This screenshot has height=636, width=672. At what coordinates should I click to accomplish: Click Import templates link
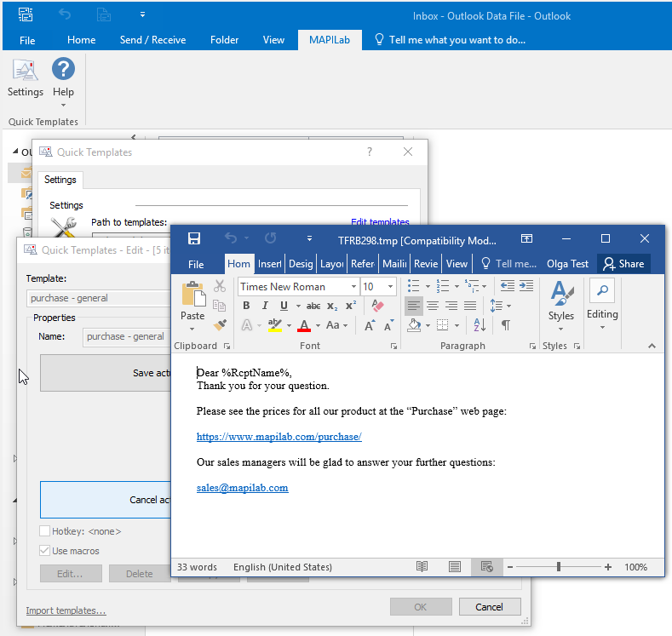point(66,610)
